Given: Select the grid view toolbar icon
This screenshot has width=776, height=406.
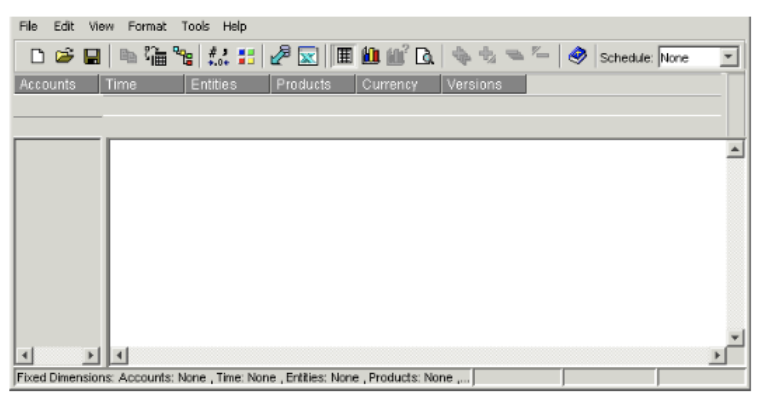Looking at the screenshot, I should tap(344, 58).
